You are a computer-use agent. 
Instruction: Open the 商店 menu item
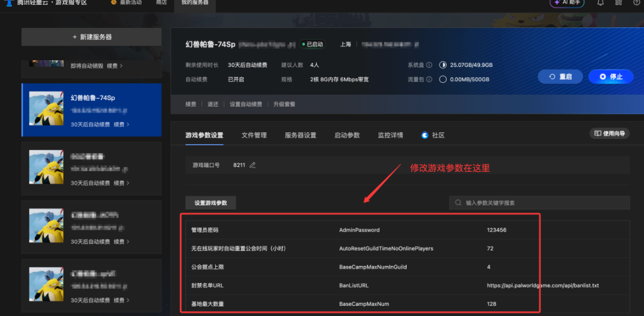(x=162, y=2)
